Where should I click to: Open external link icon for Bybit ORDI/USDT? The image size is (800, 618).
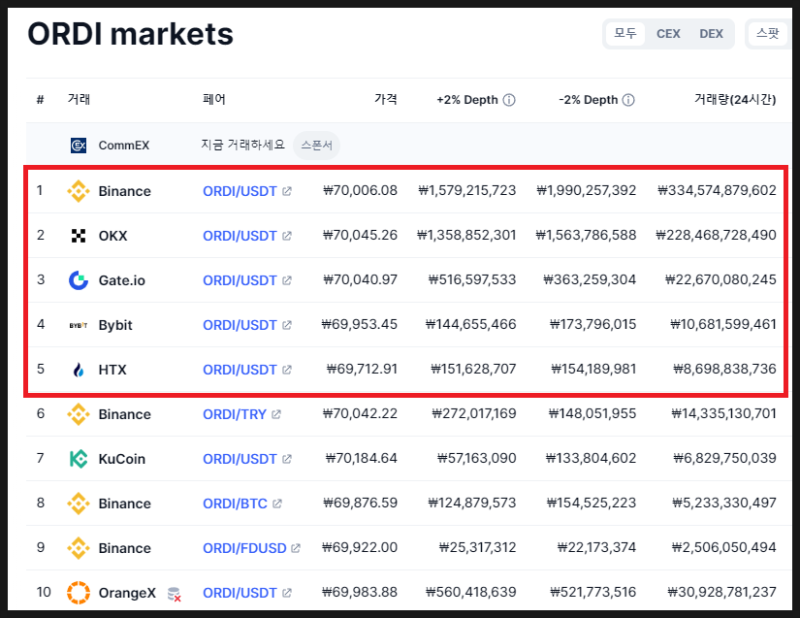[287, 325]
